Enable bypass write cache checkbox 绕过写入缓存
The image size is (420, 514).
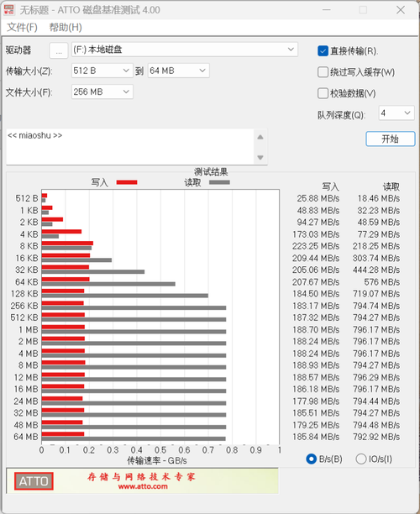click(323, 72)
